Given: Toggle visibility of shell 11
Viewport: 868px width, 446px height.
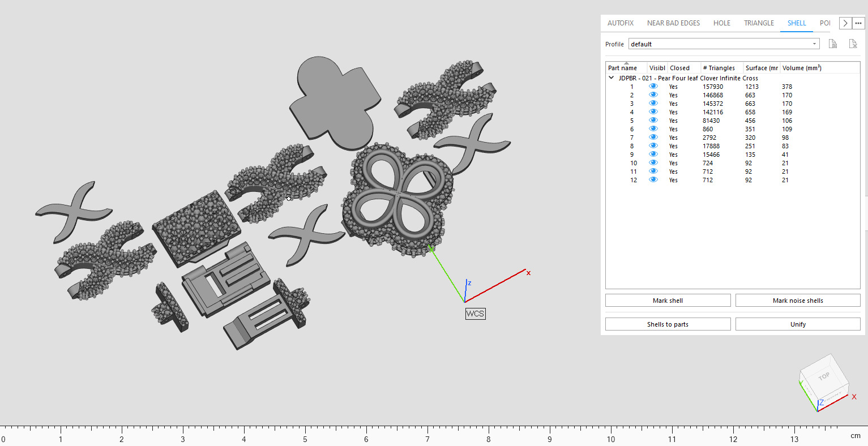Looking at the screenshot, I should [x=653, y=171].
